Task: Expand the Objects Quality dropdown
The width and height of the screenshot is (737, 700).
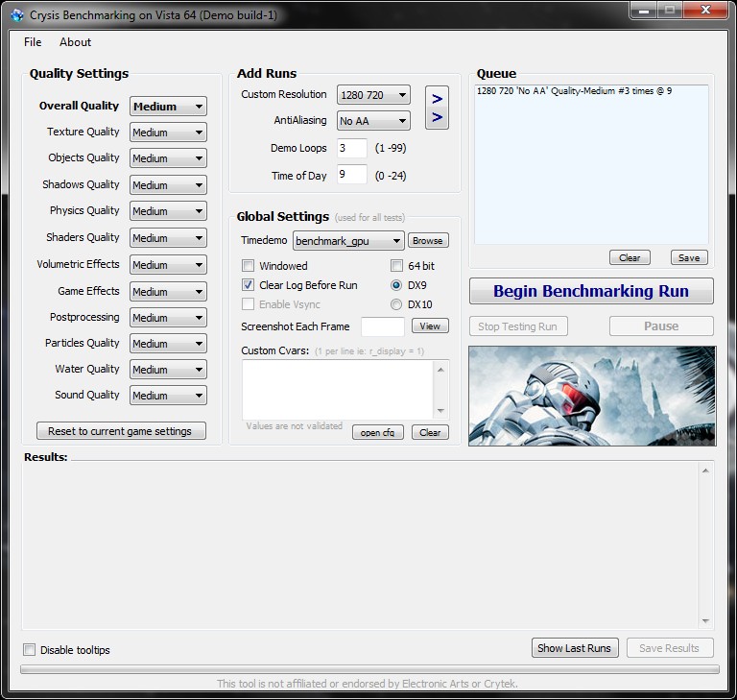Action: (x=168, y=158)
